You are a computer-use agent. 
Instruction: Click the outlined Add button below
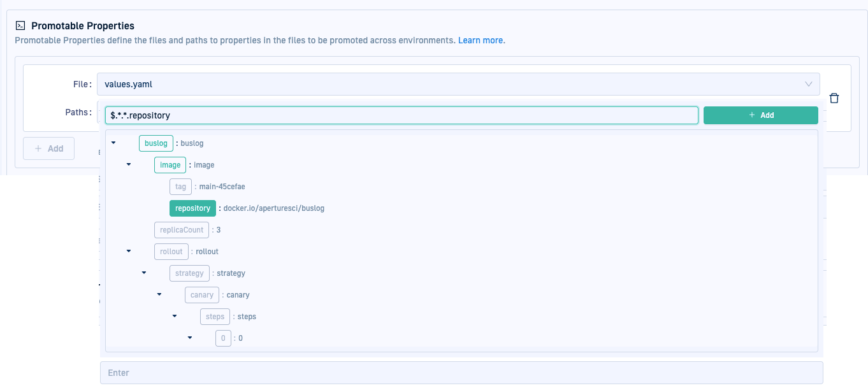pos(48,148)
